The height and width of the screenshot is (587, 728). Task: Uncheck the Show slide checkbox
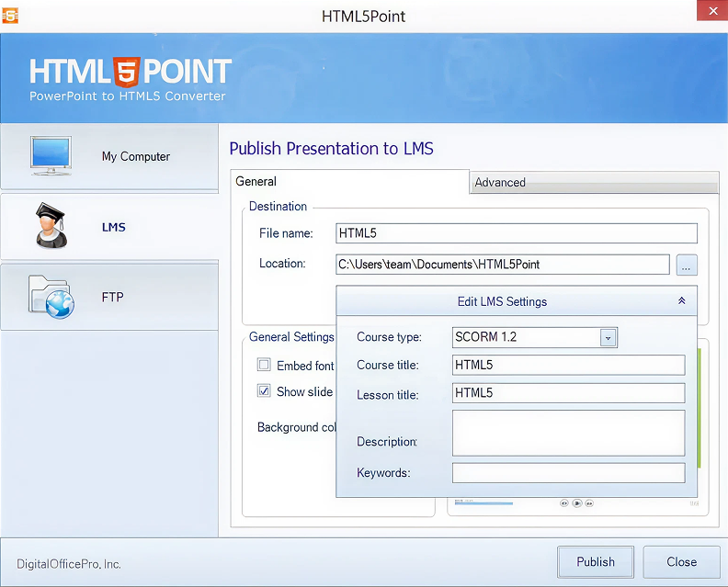coord(264,390)
